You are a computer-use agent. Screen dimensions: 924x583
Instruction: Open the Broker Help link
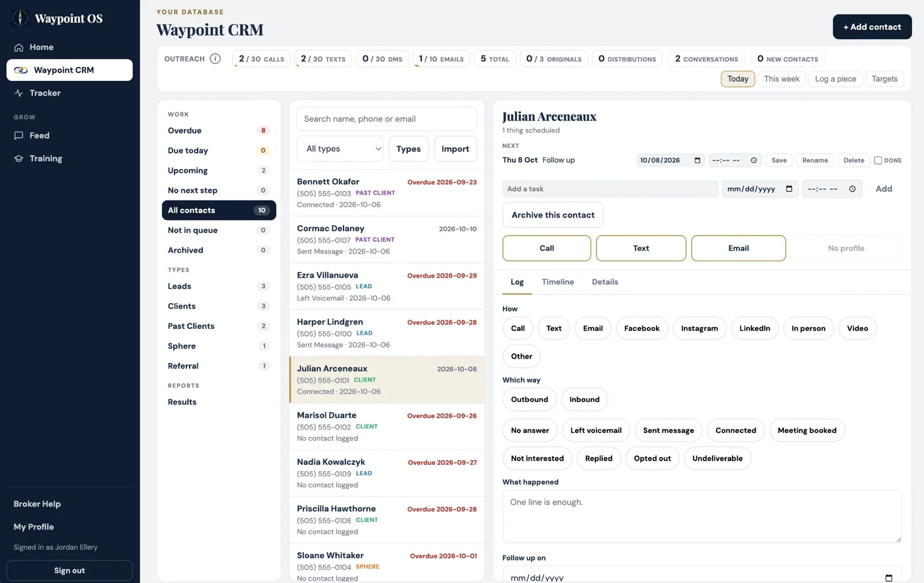coord(37,504)
